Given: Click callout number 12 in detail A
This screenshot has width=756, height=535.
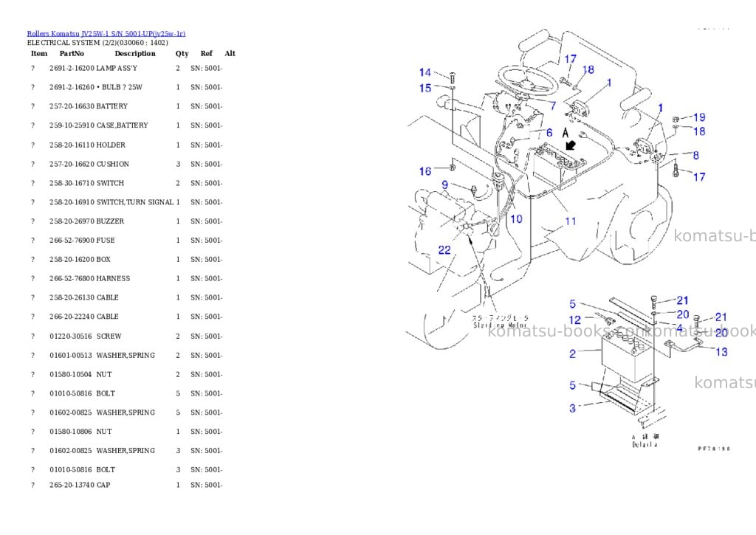Looking at the screenshot, I should (574, 320).
